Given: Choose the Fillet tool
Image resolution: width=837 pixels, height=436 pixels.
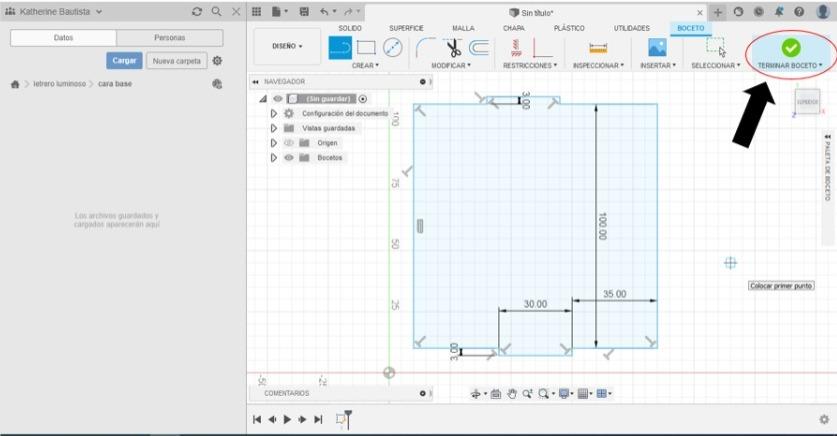Looking at the screenshot, I should point(425,48).
